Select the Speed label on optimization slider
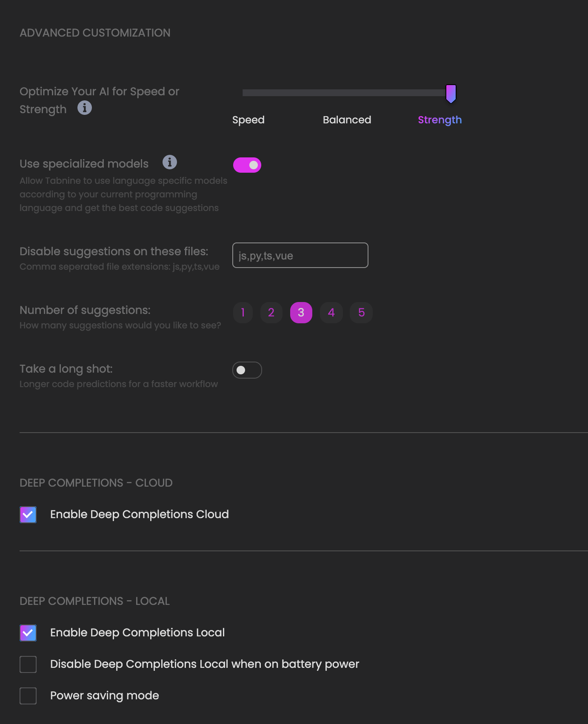Viewport: 588px width, 724px height. pyautogui.click(x=248, y=120)
